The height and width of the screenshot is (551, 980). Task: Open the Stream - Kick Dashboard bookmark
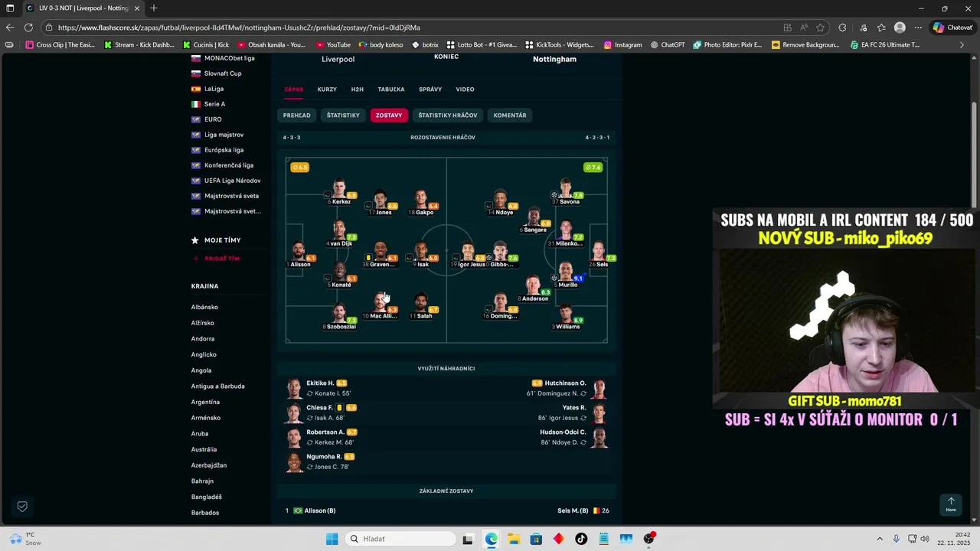tap(139, 45)
